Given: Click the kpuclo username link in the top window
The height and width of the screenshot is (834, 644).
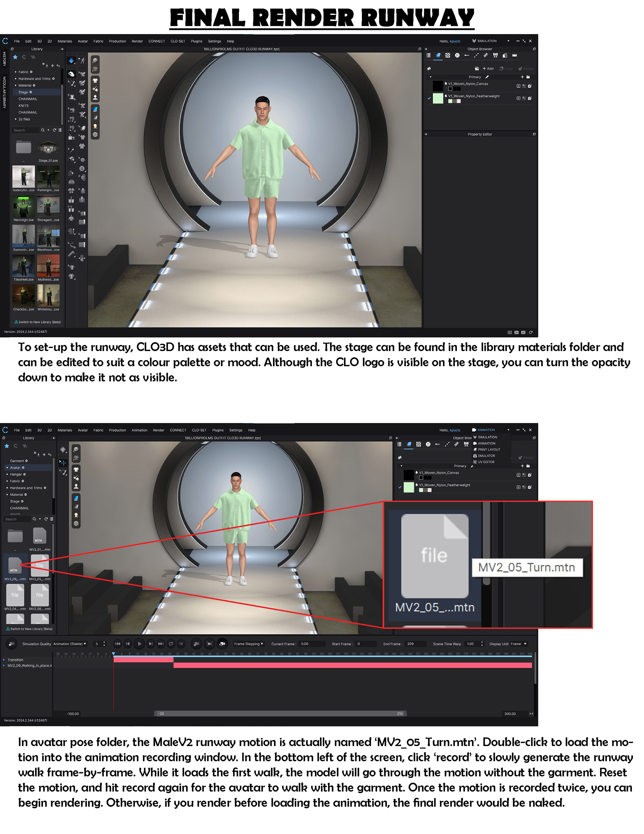Looking at the screenshot, I should coord(455,41).
